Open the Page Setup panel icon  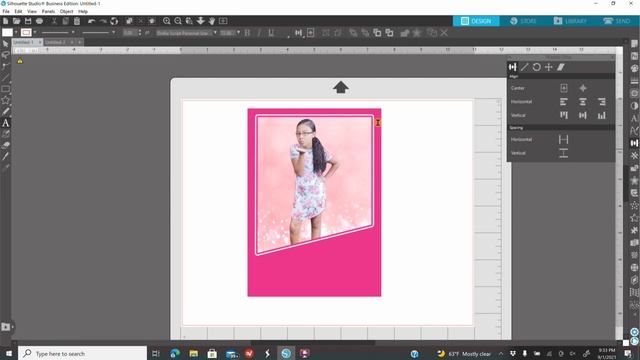click(634, 44)
